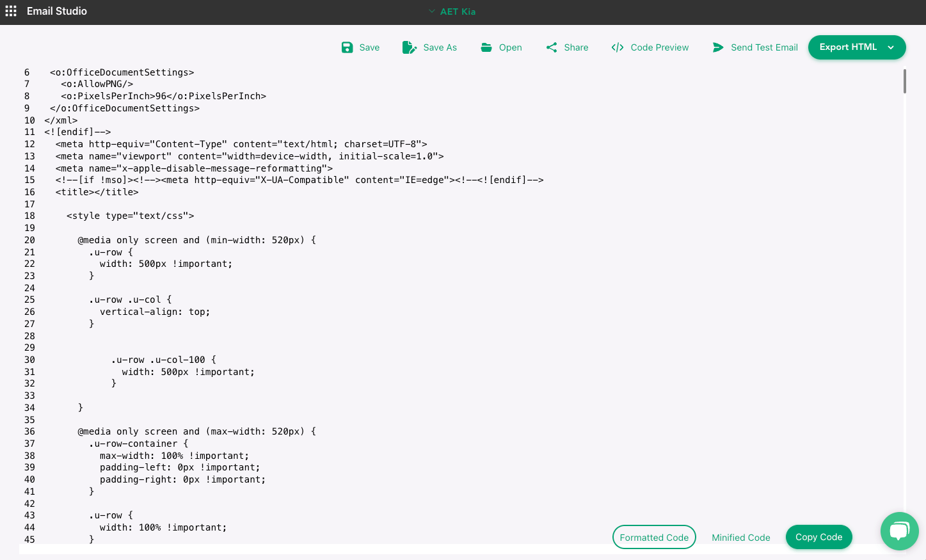Viewport: 926px width, 560px height.
Task: Click the x-apple-disable-message-reformatting meta line
Action: coord(194,168)
